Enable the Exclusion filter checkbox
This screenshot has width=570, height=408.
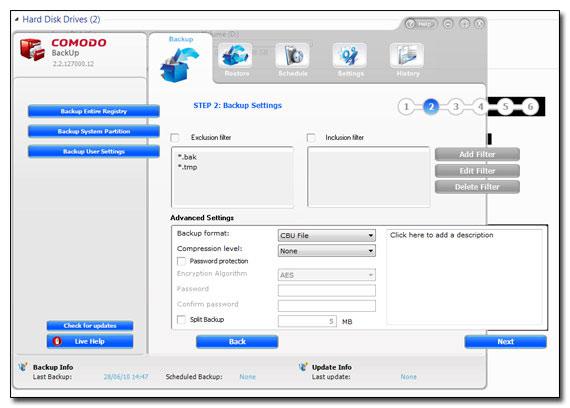point(175,137)
